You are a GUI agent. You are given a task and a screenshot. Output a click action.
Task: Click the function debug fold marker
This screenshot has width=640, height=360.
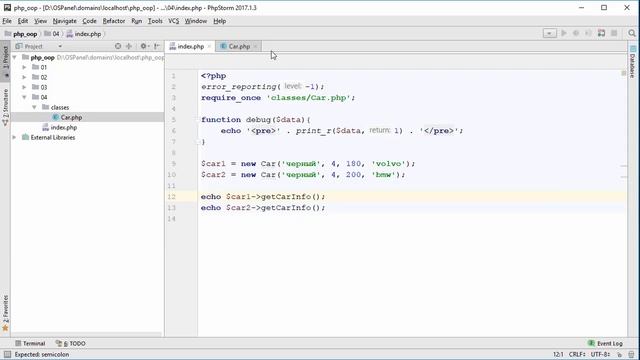199,120
